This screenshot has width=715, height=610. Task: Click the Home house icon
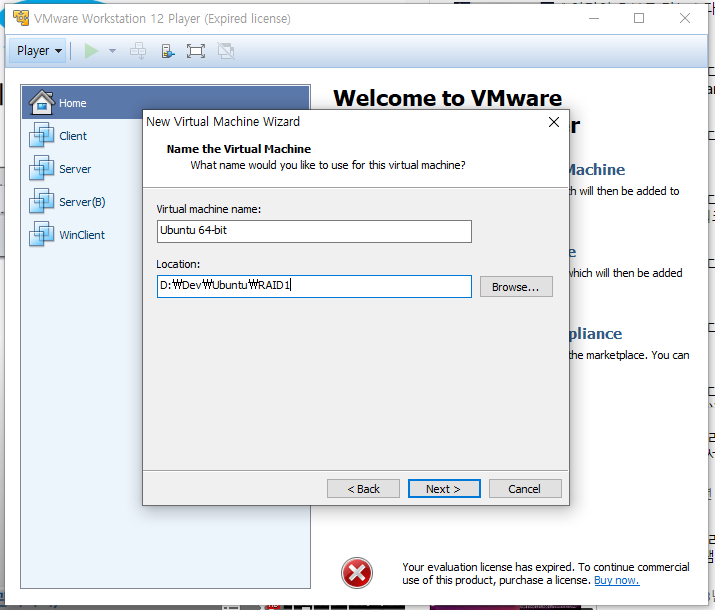pyautogui.click(x=42, y=102)
